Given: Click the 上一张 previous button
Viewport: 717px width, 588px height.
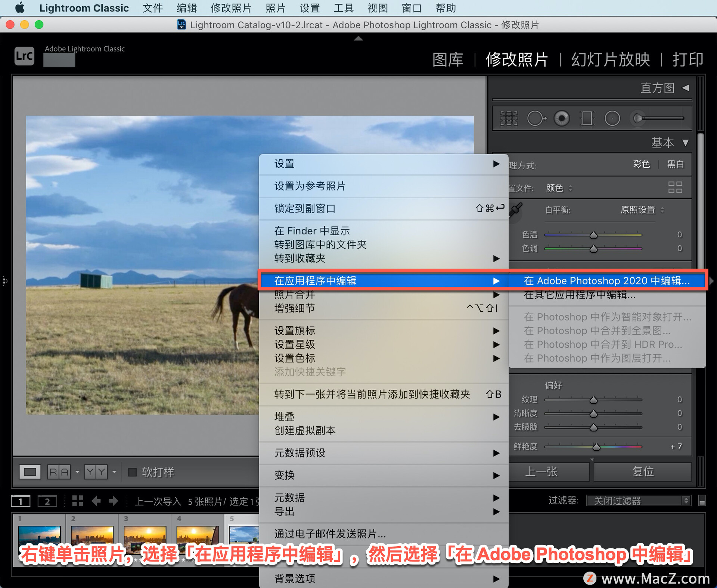Looking at the screenshot, I should pyautogui.click(x=549, y=472).
